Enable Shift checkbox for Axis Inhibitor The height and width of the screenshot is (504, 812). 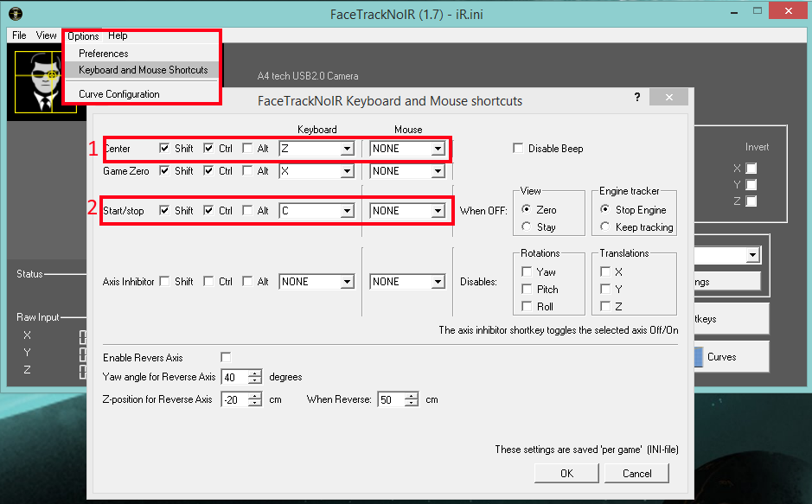click(164, 282)
